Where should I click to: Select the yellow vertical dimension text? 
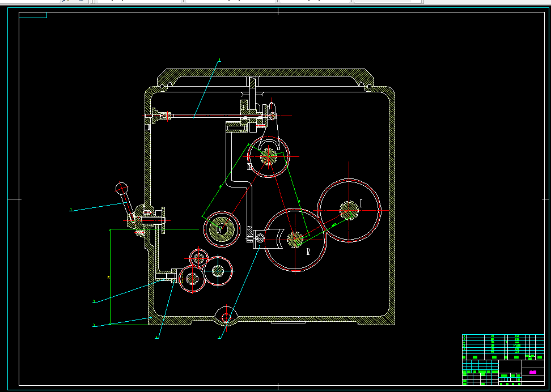pos(109,278)
